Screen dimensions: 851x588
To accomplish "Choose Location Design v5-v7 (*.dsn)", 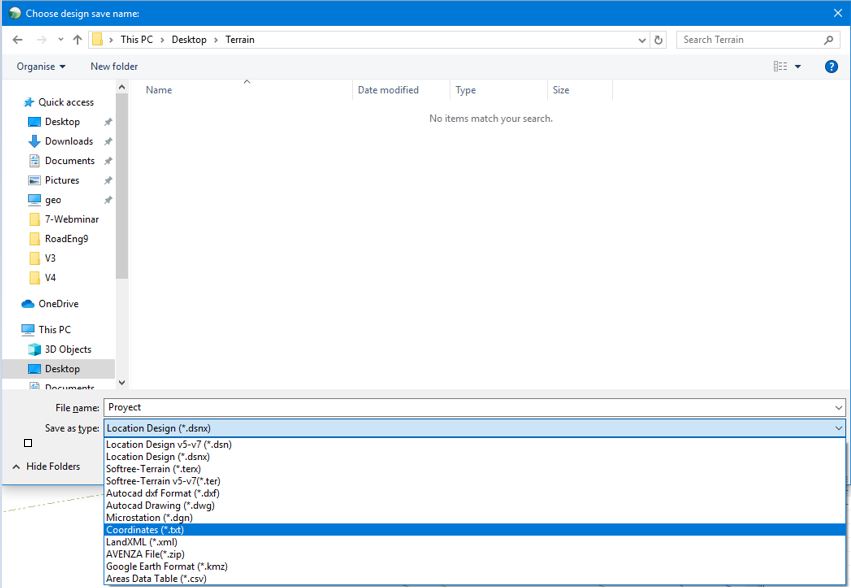I will point(474,445).
